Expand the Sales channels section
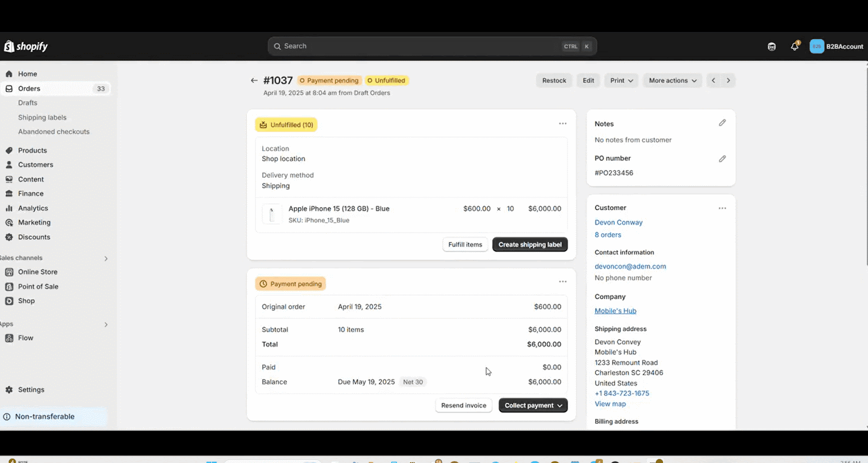Viewport: 868px width, 463px height. coord(106,259)
